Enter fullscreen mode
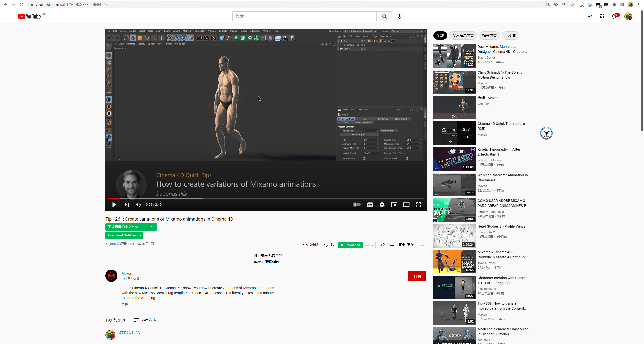The height and width of the screenshot is (344, 644). (x=418, y=205)
